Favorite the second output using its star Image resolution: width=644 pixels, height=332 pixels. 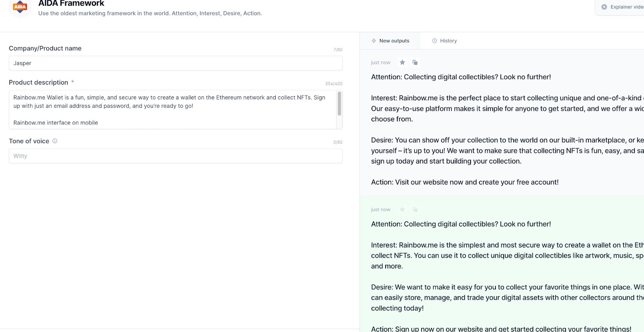tap(402, 210)
